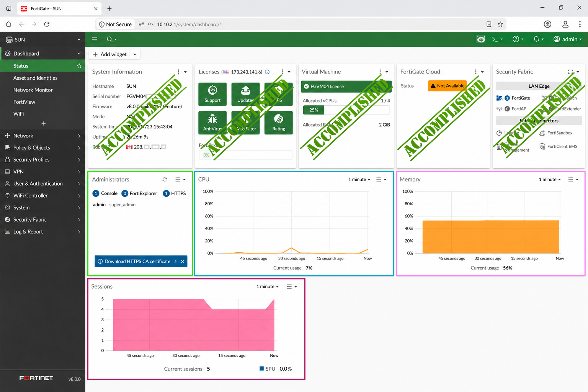Screen dimensions: 588x392
Task: Change the Memory widget 1 minute timeframe
Action: point(550,180)
